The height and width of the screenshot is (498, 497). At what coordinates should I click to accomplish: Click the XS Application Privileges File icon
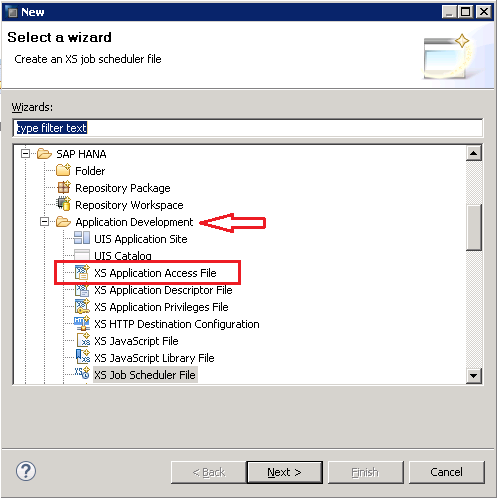82,306
